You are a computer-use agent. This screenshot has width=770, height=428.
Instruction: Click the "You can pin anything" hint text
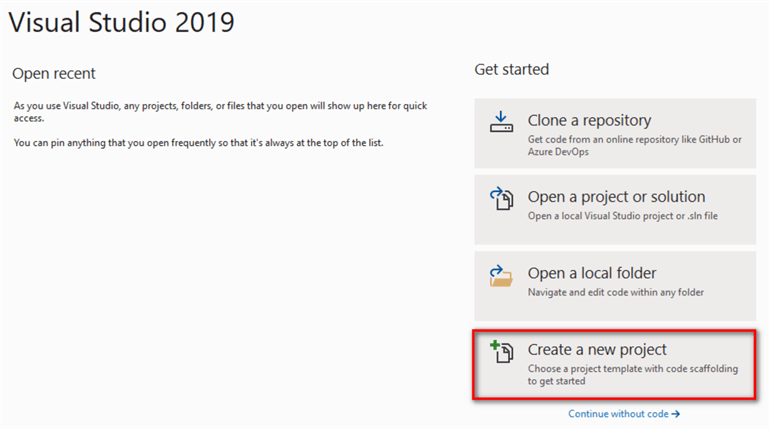coord(199,143)
